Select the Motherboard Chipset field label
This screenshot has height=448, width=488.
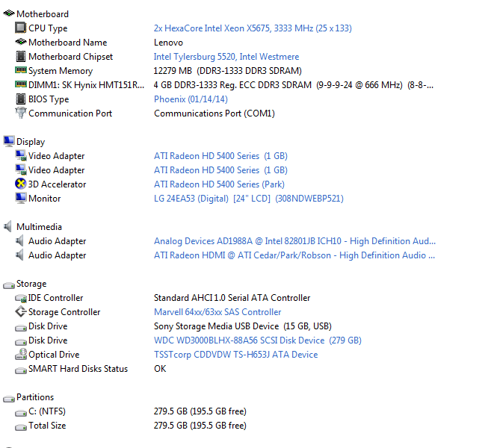pyautogui.click(x=71, y=57)
